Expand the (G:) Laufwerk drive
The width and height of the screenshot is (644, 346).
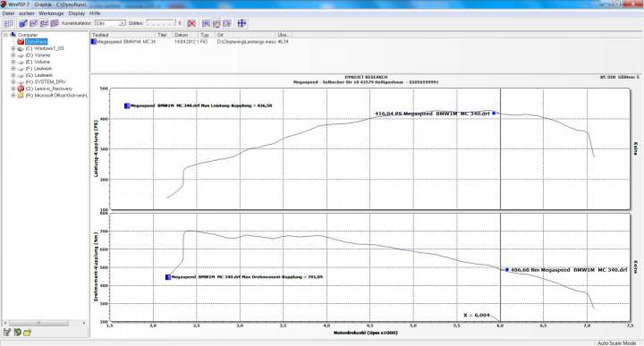click(13, 75)
